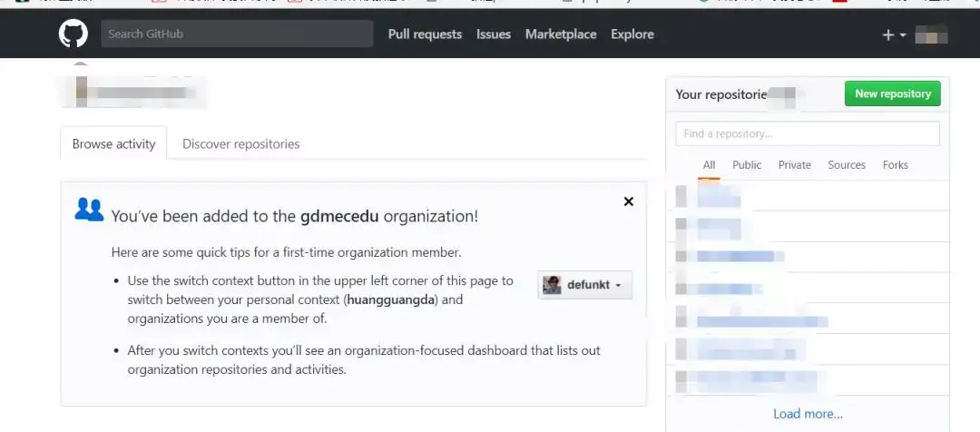Open the user avatar menu in header
Image resolution: width=980 pixels, height=432 pixels.
tap(931, 34)
